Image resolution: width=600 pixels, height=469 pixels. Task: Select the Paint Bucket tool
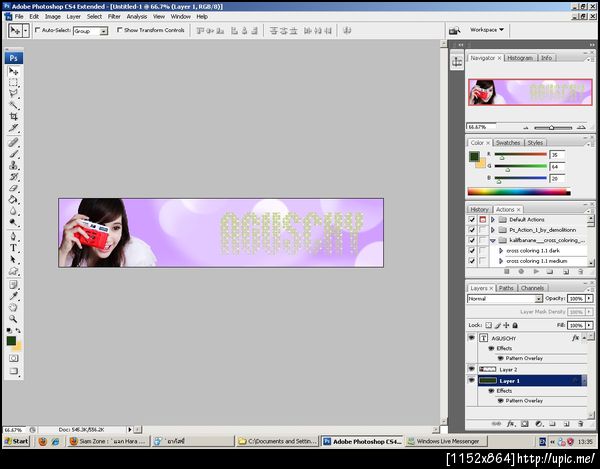pyautogui.click(x=13, y=200)
